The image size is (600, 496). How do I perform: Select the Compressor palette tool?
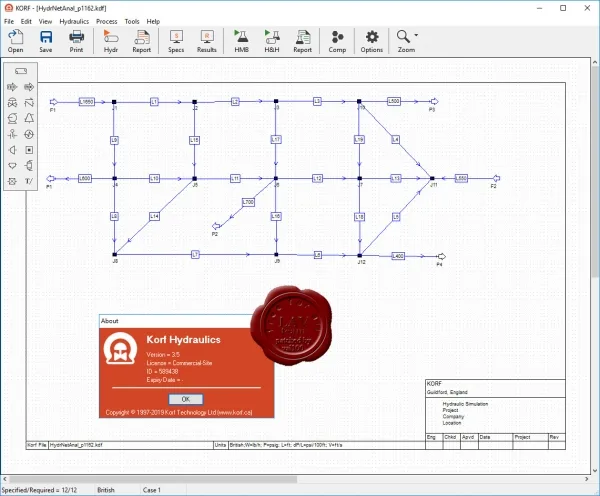[x=29, y=118]
